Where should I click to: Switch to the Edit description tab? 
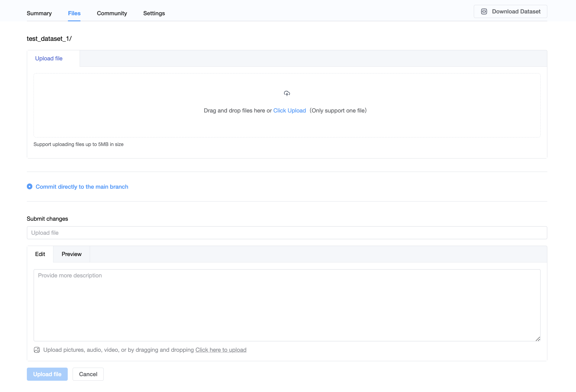pyautogui.click(x=40, y=254)
